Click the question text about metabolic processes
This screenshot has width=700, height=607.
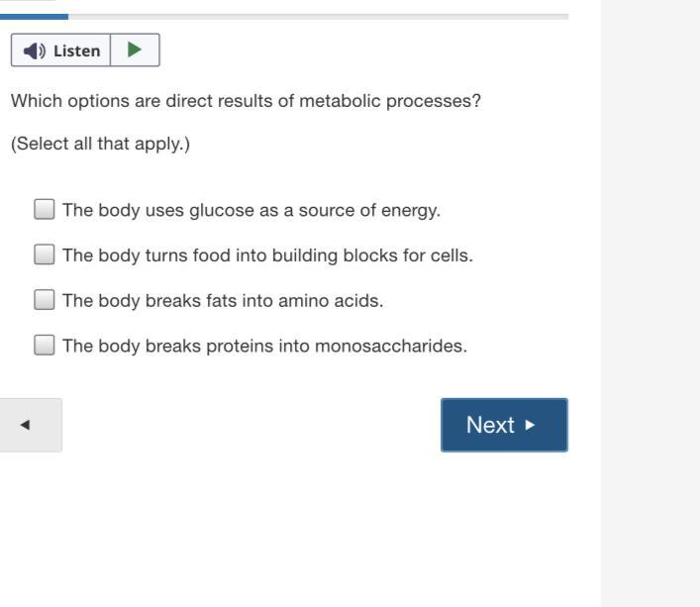coord(246,101)
